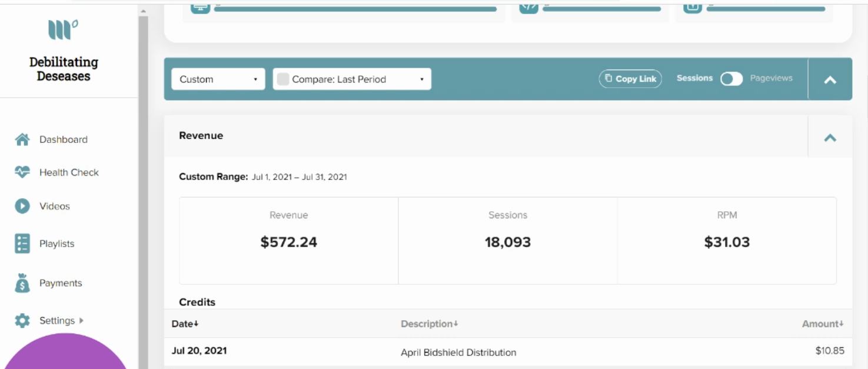Viewport: 868px width, 369px height.
Task: Expand the Settings submenu arrow
Action: (x=81, y=321)
